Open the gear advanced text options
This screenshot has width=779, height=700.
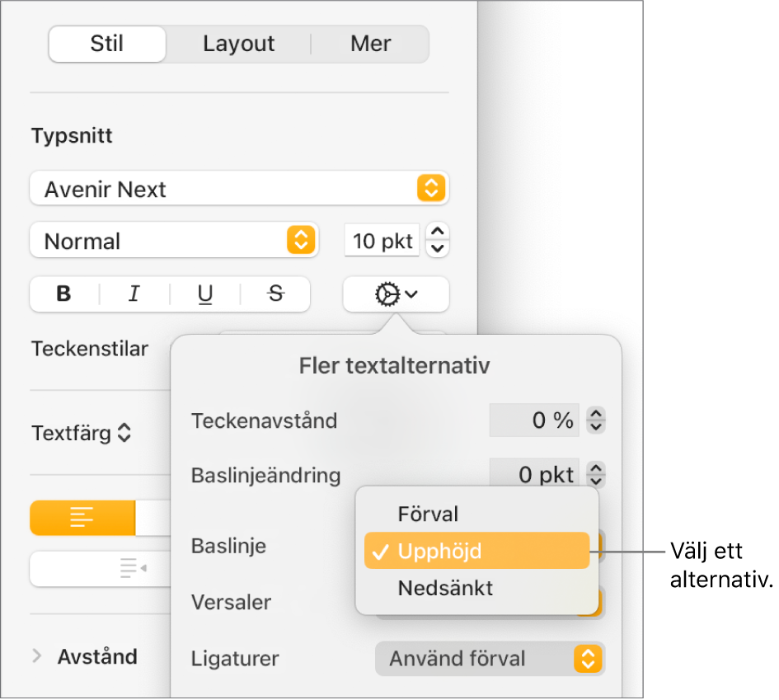tap(396, 294)
